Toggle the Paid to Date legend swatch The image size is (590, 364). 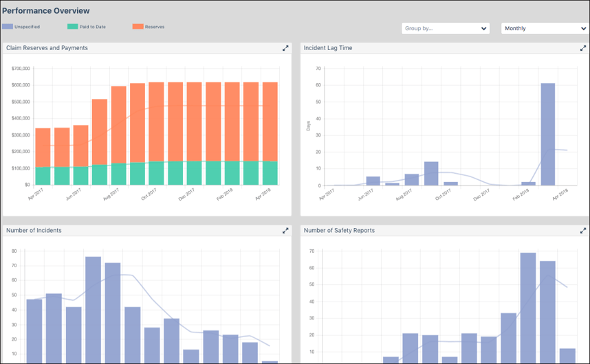tap(73, 27)
